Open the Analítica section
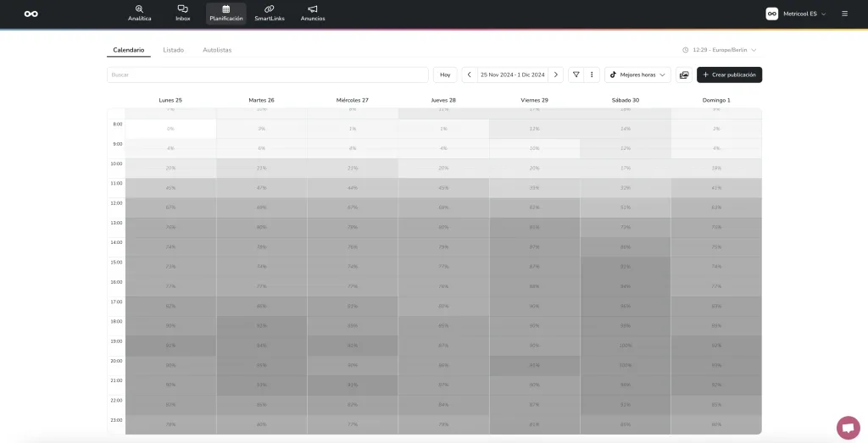The width and height of the screenshot is (868, 443). [x=139, y=14]
